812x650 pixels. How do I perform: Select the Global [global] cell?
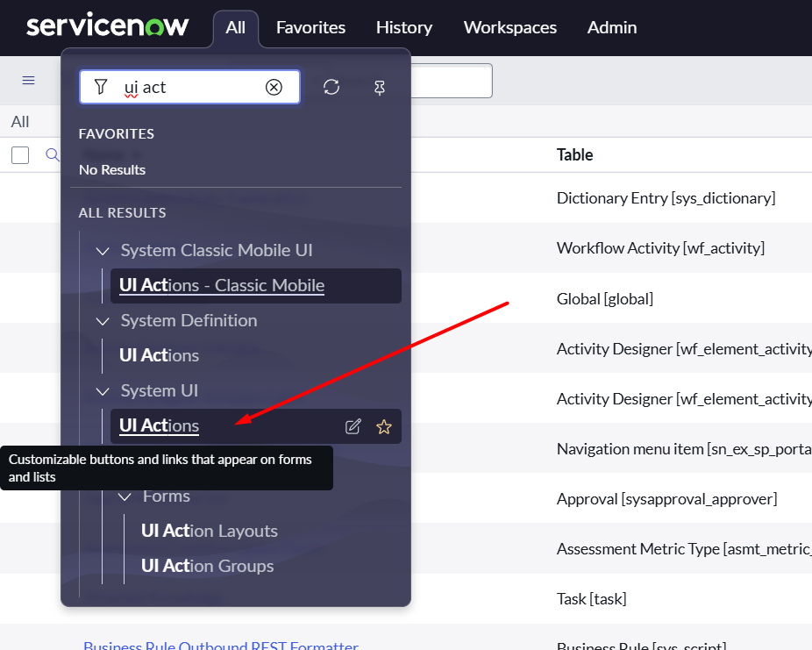(604, 299)
